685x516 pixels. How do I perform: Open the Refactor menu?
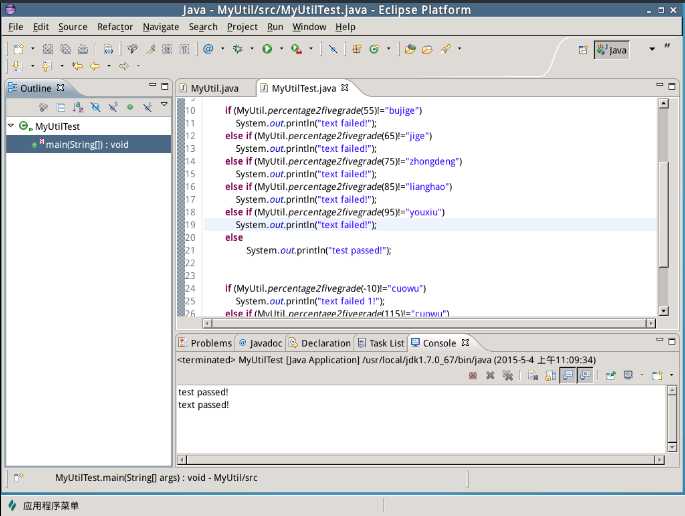[x=115, y=27]
